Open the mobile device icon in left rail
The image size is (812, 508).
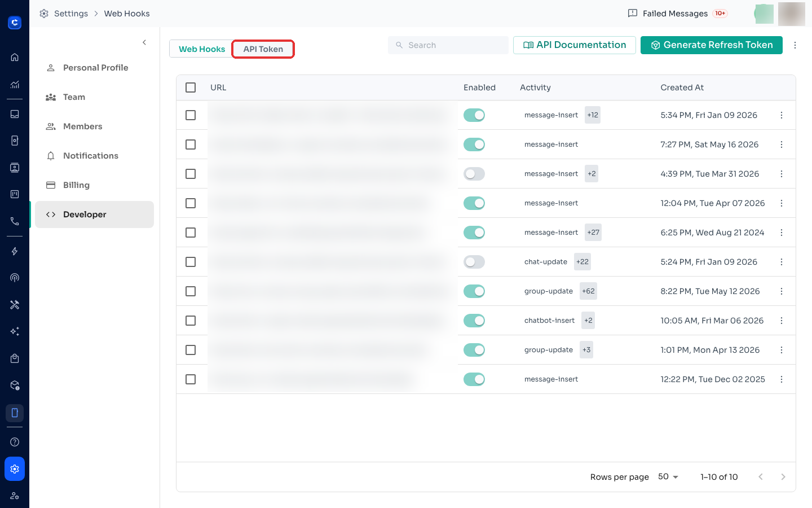(x=15, y=413)
